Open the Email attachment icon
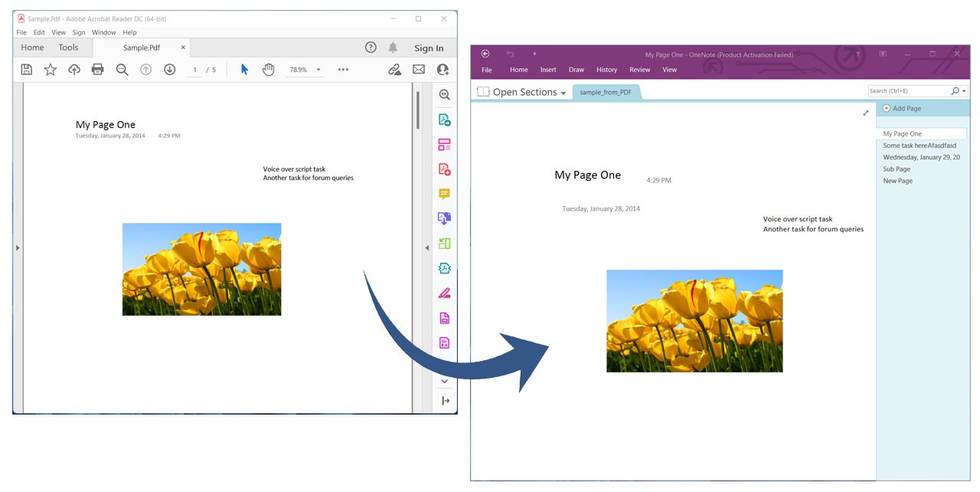Screen dimensions: 980x492 [418, 69]
